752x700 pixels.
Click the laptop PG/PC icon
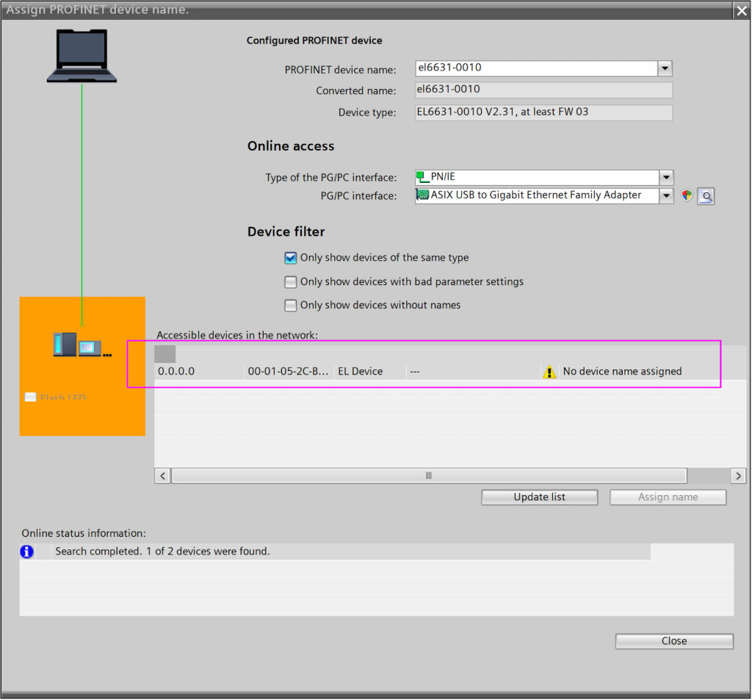[x=82, y=56]
